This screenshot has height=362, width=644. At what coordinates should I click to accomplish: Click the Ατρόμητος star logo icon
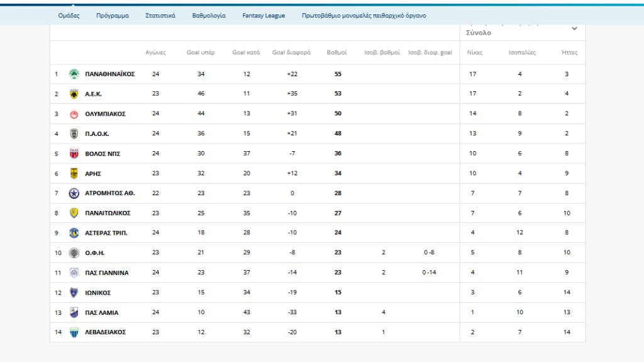pos(74,193)
